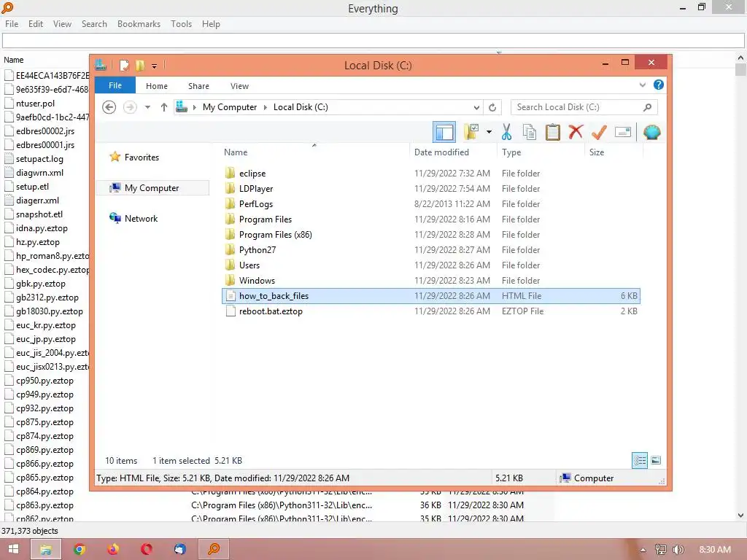747x560 pixels.
Task: Toggle the preview pane layout button
Action: click(444, 132)
